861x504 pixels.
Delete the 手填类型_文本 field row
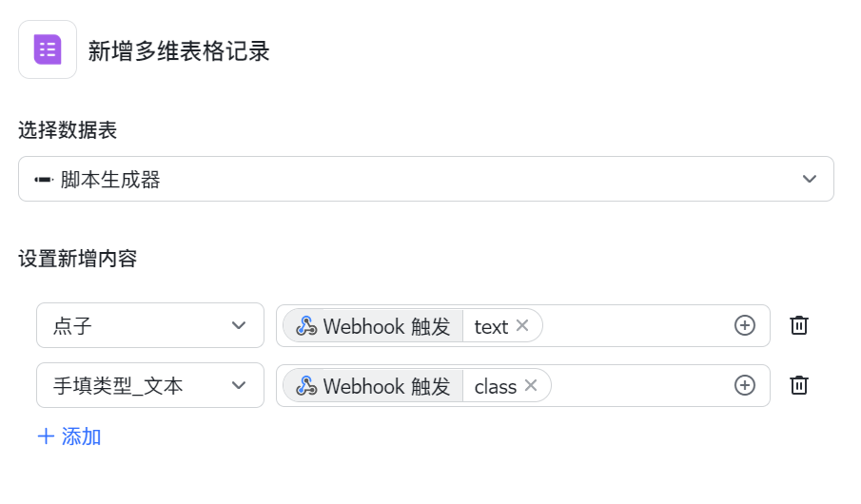[x=799, y=385]
